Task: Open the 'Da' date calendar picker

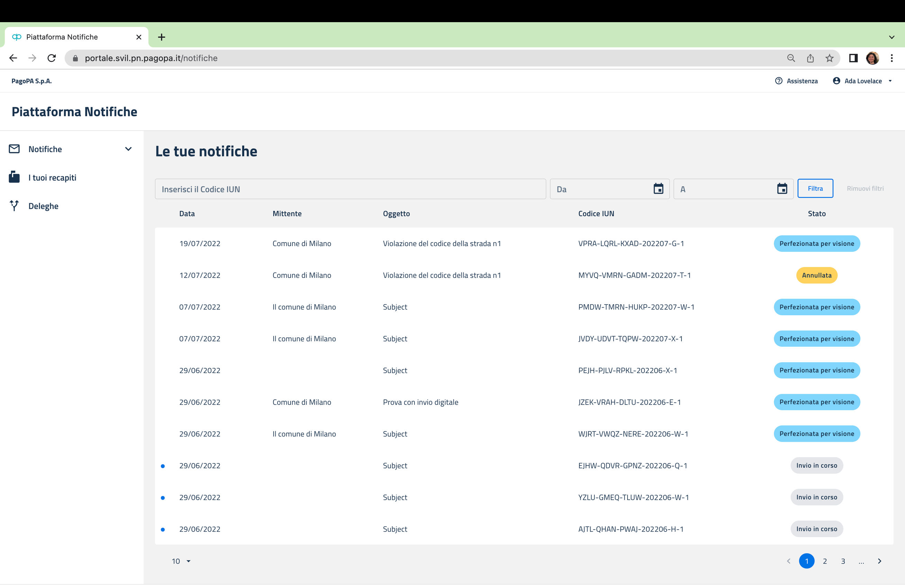Action: click(658, 189)
